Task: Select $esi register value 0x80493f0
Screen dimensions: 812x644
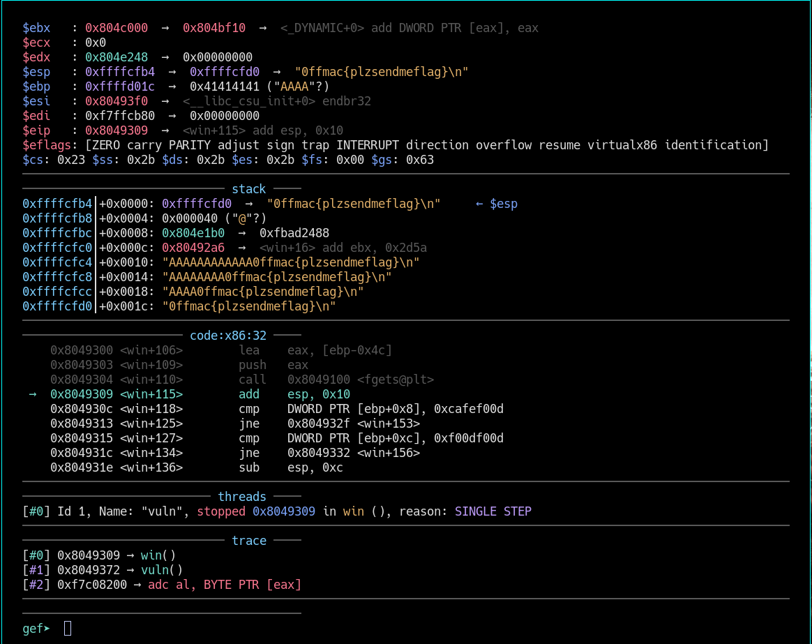Action: point(116,101)
